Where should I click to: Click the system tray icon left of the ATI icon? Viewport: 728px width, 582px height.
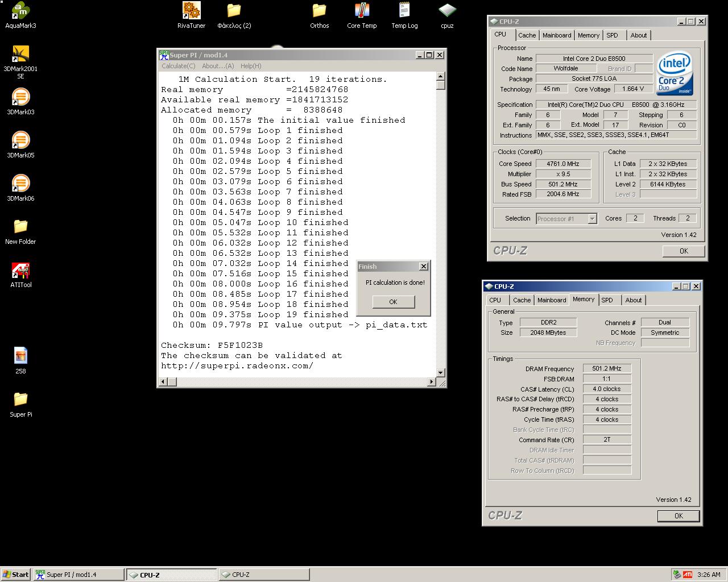click(x=677, y=575)
